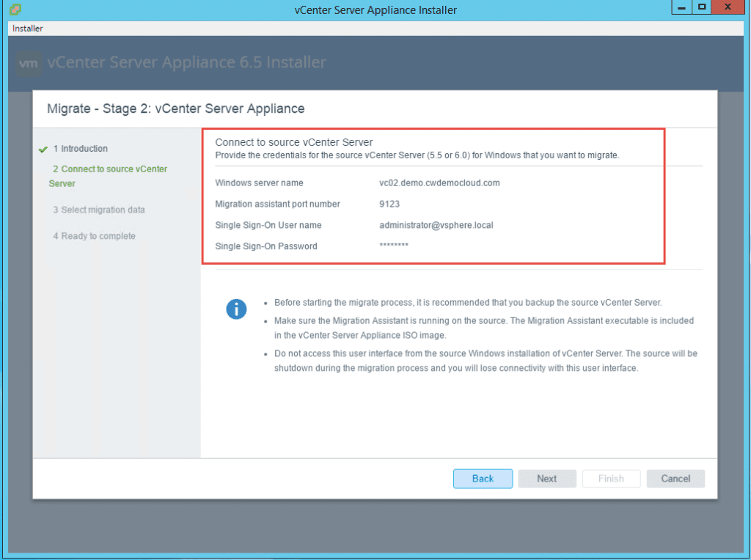Click the Next button
Screen dimensions: 751x560
(x=547, y=479)
